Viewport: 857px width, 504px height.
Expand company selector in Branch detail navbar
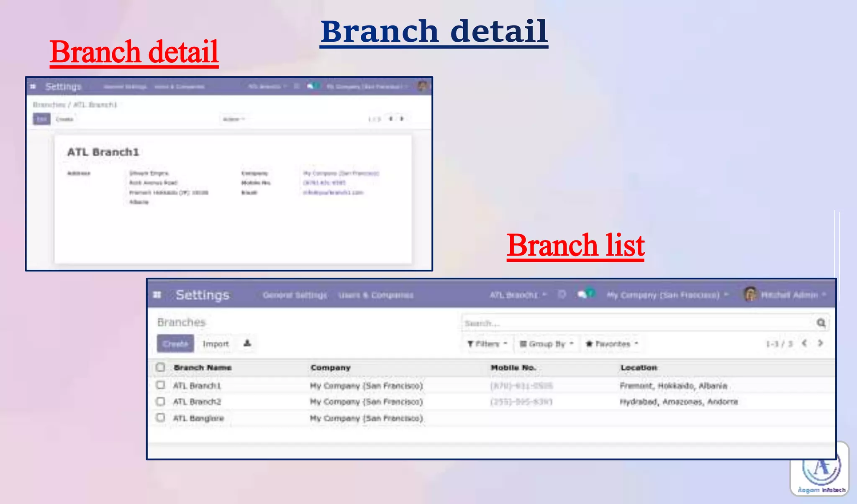tap(367, 87)
